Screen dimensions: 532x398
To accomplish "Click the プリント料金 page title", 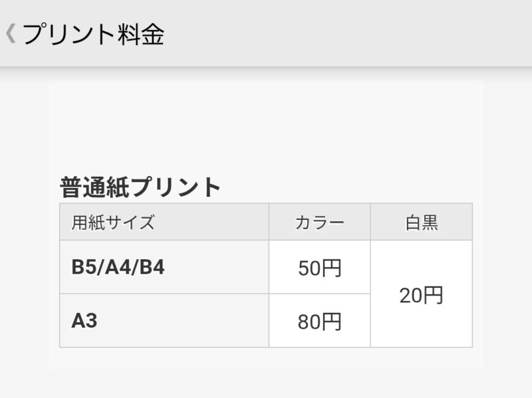I will click(93, 34).
